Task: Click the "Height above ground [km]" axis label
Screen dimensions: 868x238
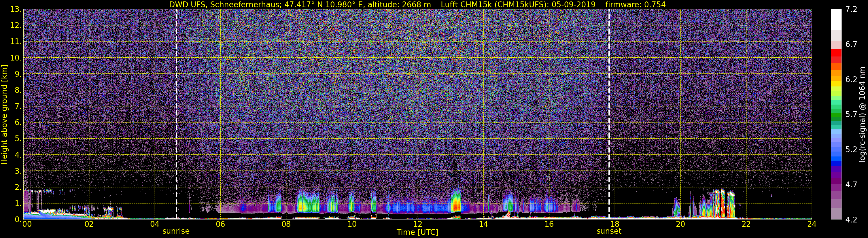Action: click(4, 115)
